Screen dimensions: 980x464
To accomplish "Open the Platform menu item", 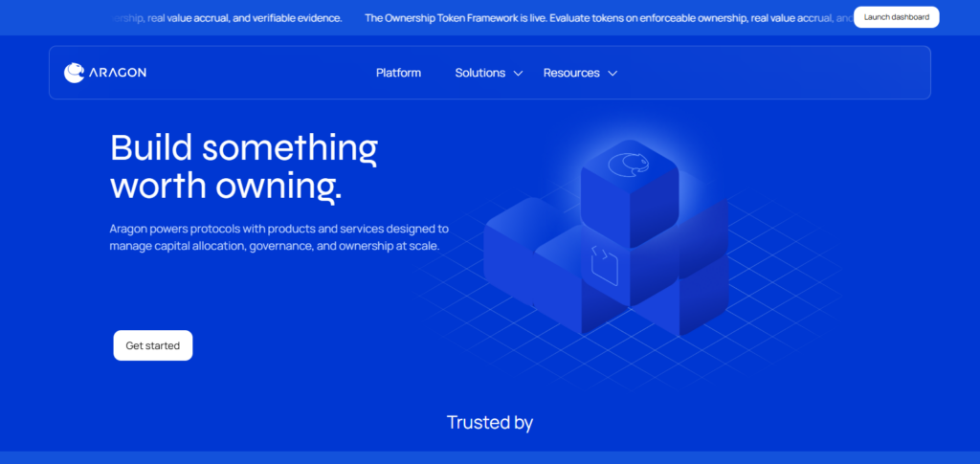I will point(399,73).
